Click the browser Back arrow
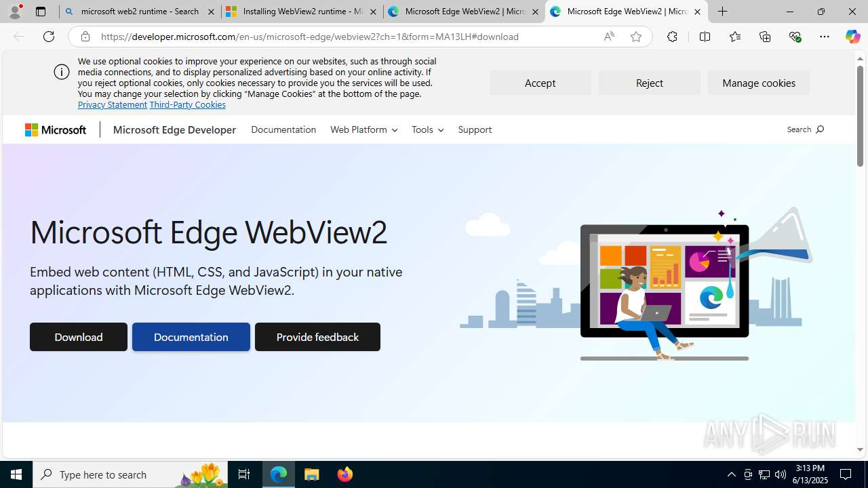 click(19, 37)
